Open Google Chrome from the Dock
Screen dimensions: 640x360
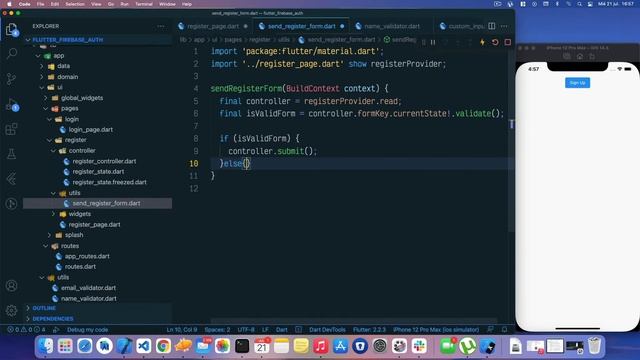[163, 346]
